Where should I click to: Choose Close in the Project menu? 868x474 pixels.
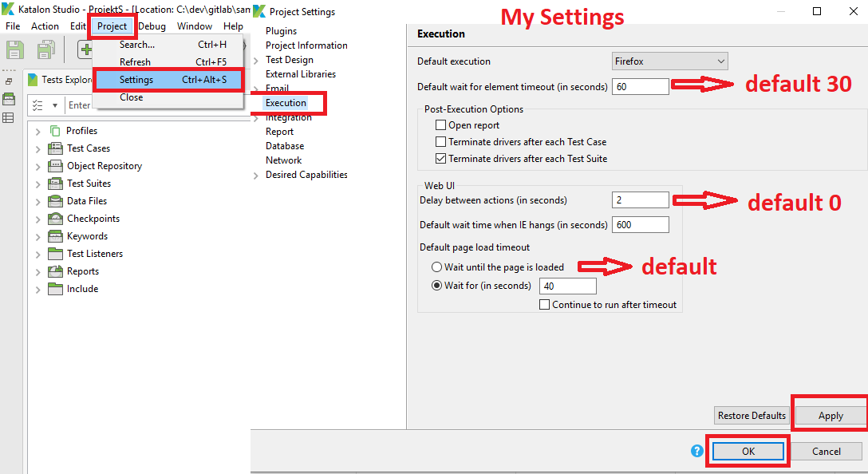pos(168,97)
